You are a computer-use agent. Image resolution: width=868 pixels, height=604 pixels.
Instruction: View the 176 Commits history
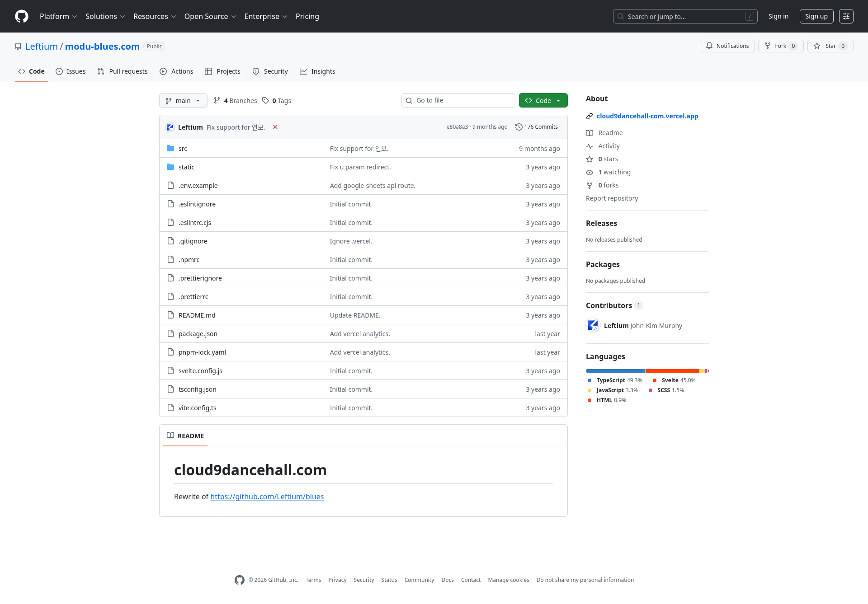pyautogui.click(x=537, y=127)
